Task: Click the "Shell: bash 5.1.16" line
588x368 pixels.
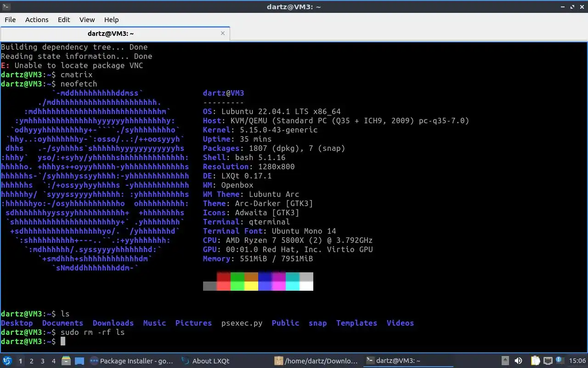Action: tap(244, 157)
